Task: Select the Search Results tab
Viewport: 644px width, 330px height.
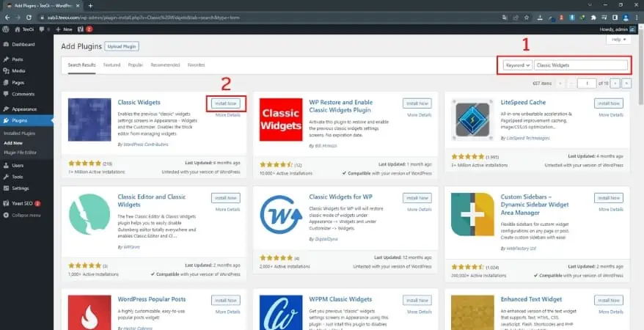Action: [x=81, y=65]
